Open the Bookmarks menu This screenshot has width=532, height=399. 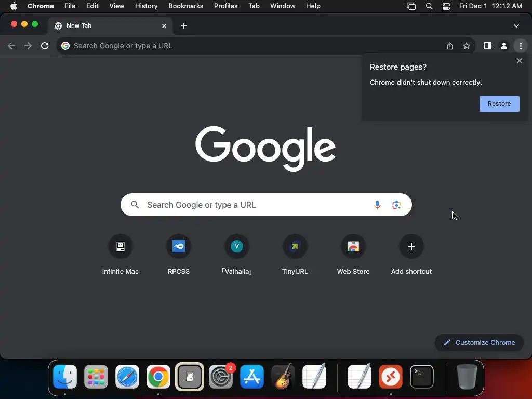(185, 6)
